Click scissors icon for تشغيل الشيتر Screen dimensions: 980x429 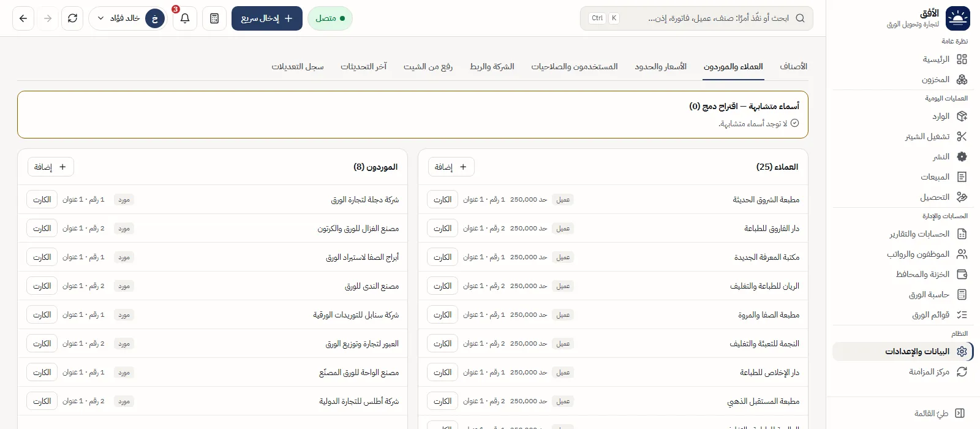[x=962, y=137]
